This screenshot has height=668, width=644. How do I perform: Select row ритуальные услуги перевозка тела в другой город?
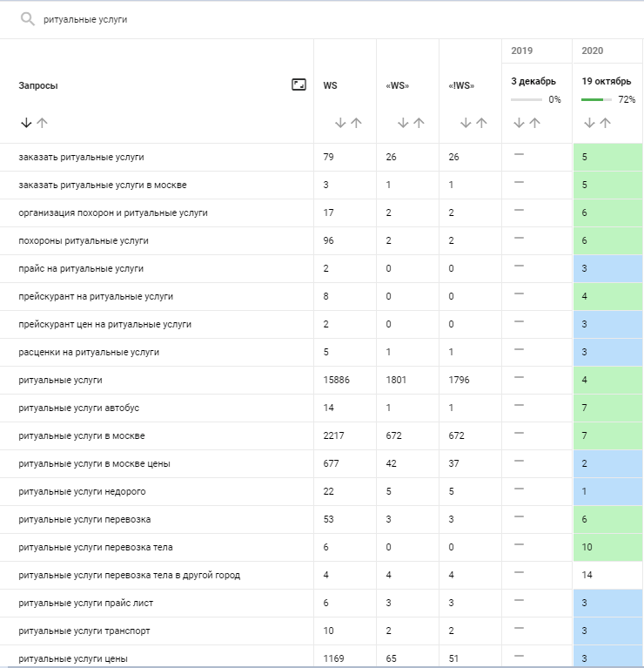click(x=129, y=576)
